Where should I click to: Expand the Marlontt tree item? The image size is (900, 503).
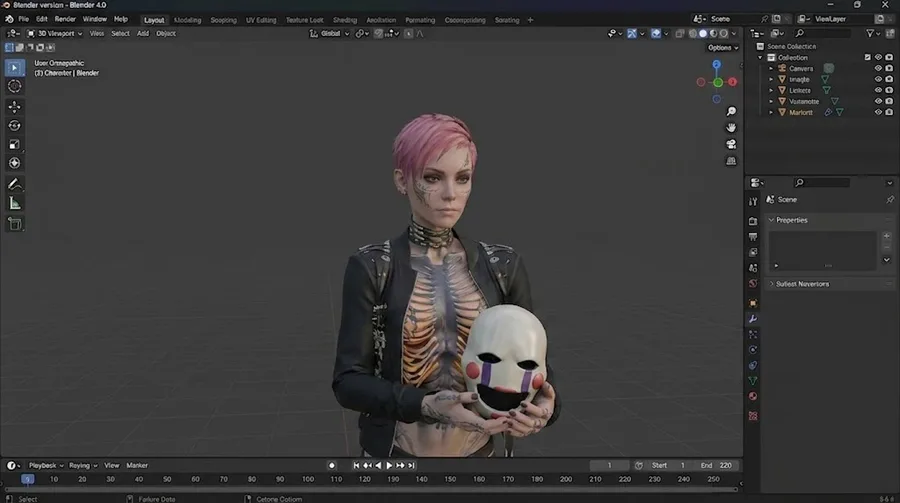[x=771, y=113]
